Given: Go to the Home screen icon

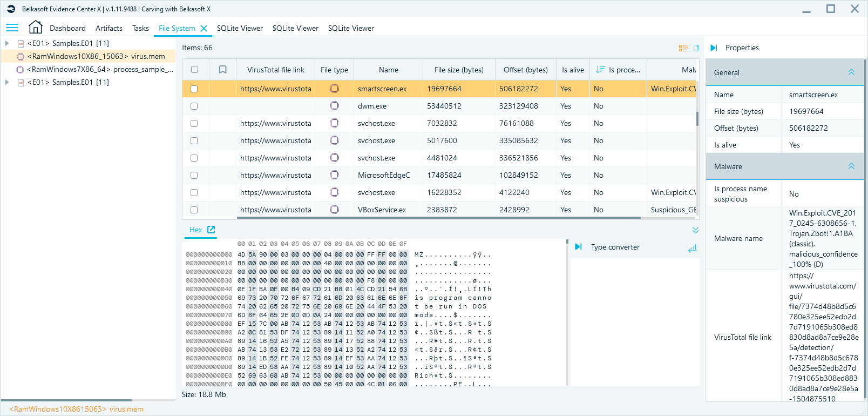Looking at the screenshot, I should [36, 27].
